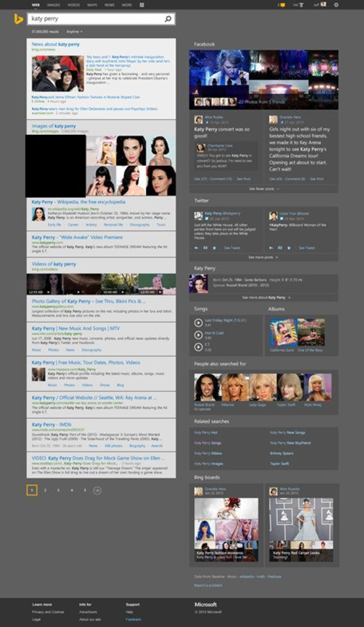Play the song Hot N Cold

click(198, 335)
